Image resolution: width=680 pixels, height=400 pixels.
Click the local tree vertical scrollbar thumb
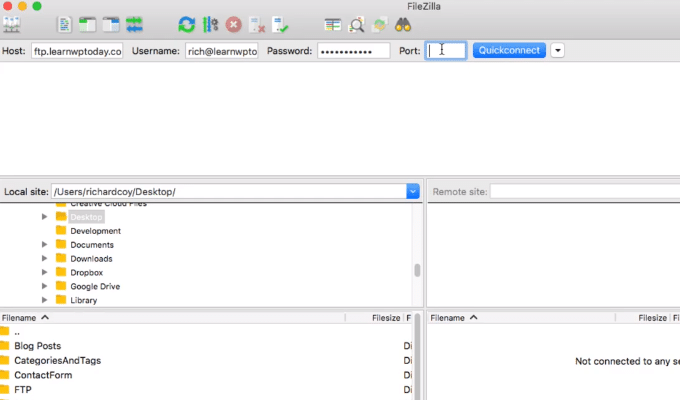(x=417, y=270)
